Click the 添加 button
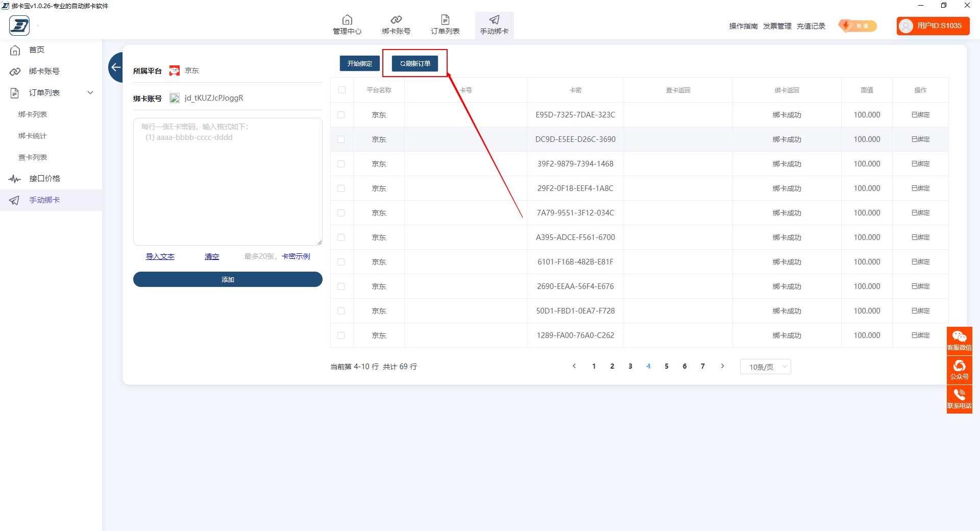Viewport: 980px width, 531px height. pyautogui.click(x=228, y=279)
